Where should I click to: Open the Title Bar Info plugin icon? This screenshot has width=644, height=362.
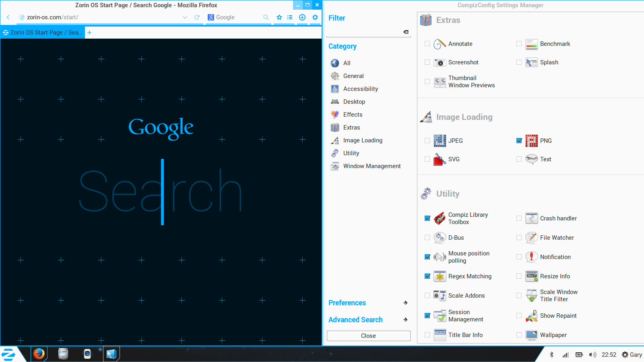(x=440, y=335)
